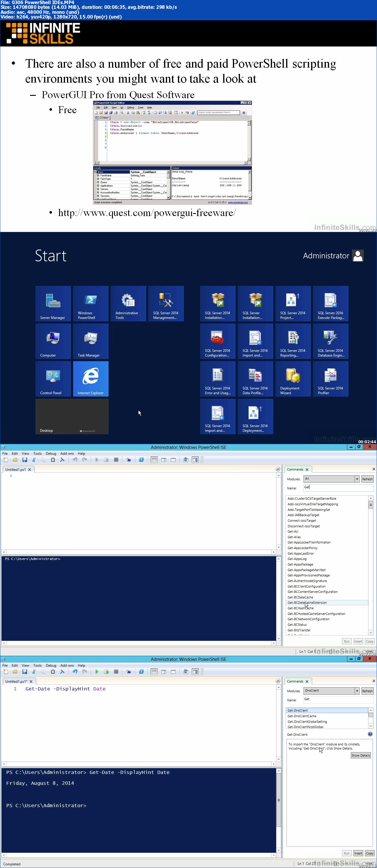Viewport: 377px width, 868px height.
Task: Launch Administrative Tools tile on Start screen
Action: pos(128,304)
